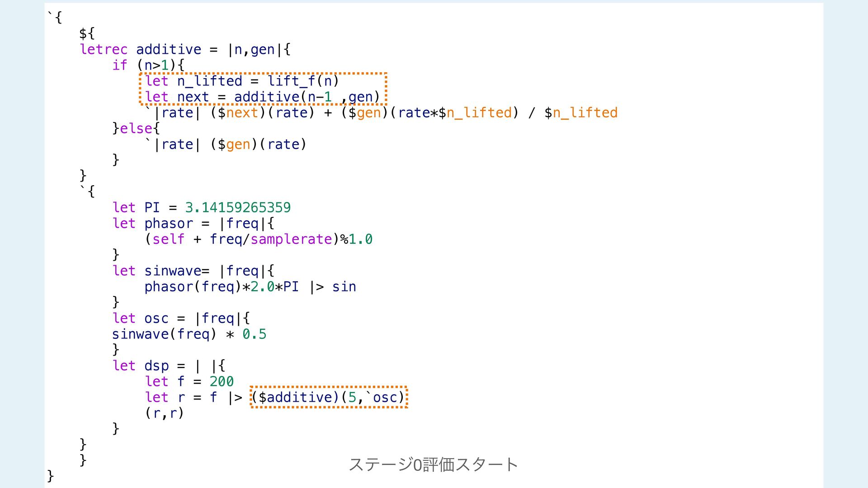The height and width of the screenshot is (488, 868).
Task: Click the 'dsp' definition name
Action: (156, 366)
